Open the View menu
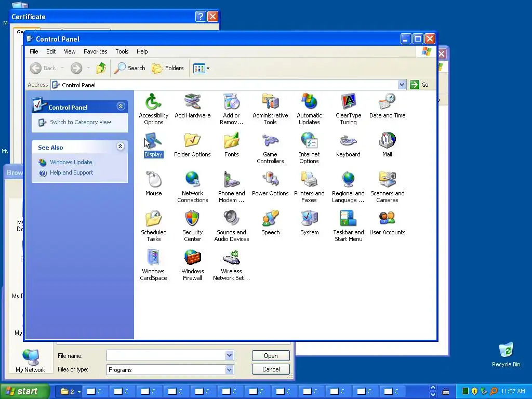Viewport: 532px width, 399px height. [x=70, y=51]
